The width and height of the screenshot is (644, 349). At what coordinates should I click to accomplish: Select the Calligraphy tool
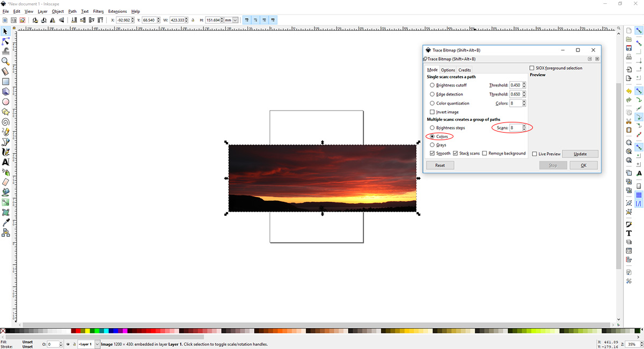click(x=5, y=152)
